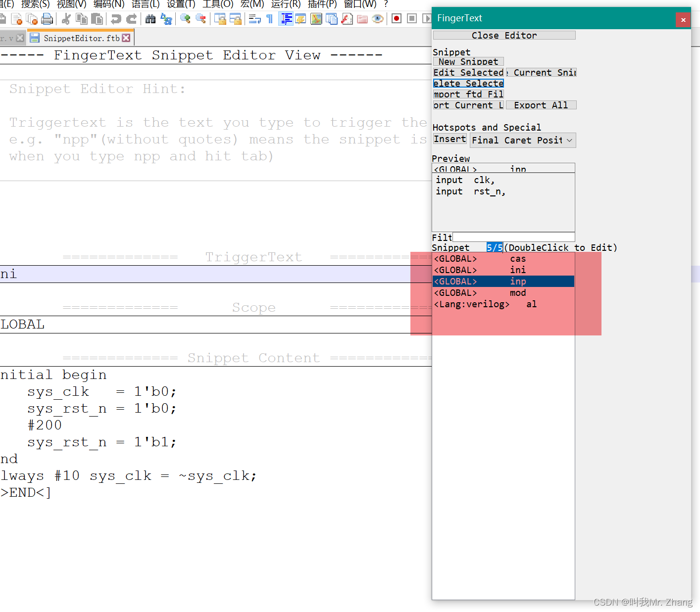Click the Close Editor button
Viewport: 700px width, 612px height.
[503, 35]
